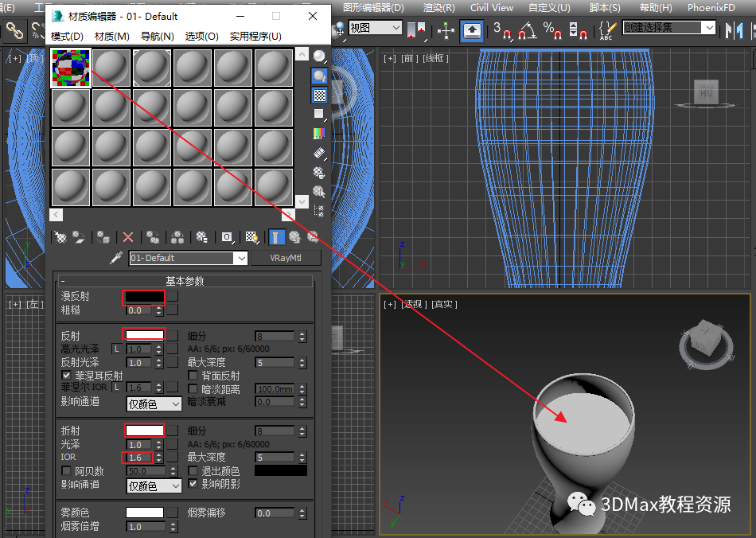Click the Mirror tool icon

pos(735,30)
